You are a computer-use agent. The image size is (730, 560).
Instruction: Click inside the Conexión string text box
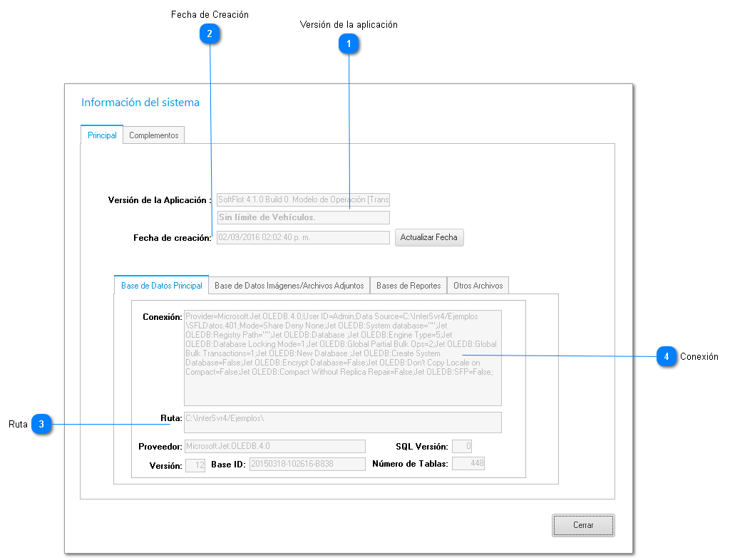click(342, 357)
